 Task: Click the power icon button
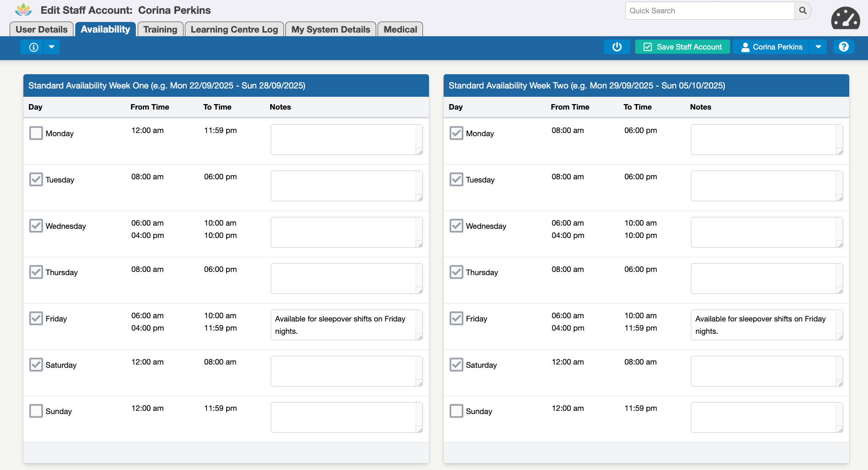617,47
